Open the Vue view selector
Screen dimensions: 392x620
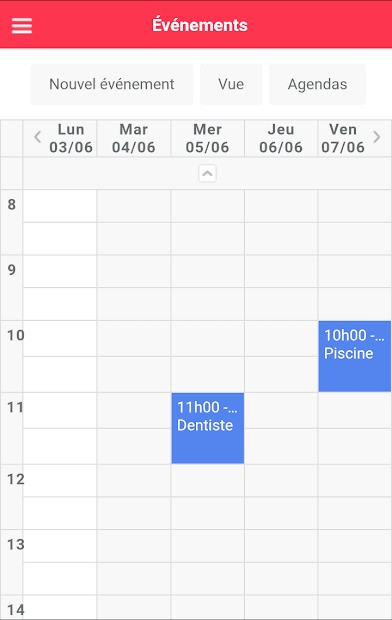231,84
